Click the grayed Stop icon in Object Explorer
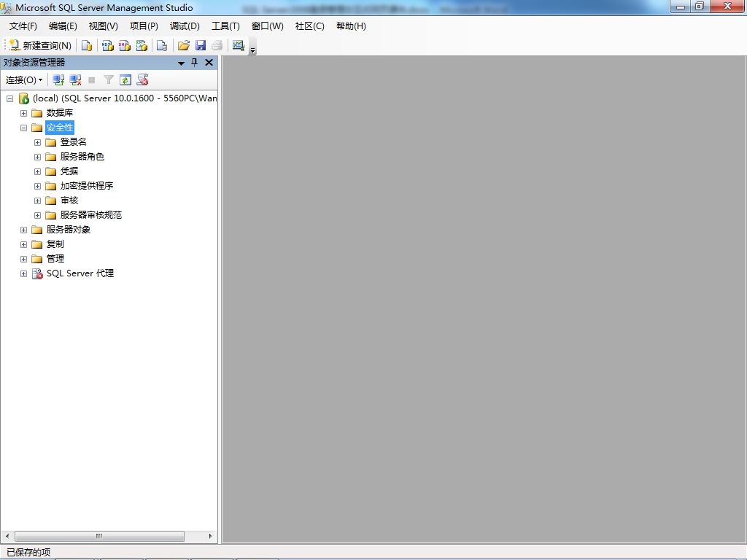Image resolution: width=747 pixels, height=560 pixels. coord(92,80)
